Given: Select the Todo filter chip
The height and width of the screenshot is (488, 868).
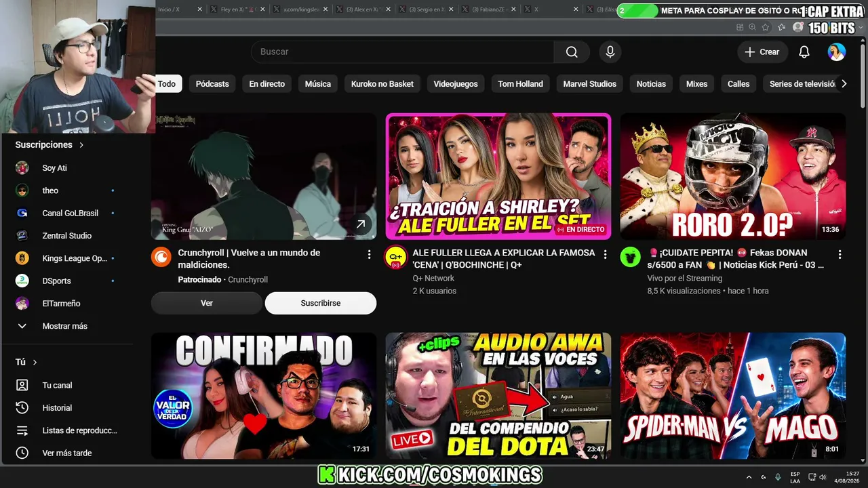Looking at the screenshot, I should point(167,84).
